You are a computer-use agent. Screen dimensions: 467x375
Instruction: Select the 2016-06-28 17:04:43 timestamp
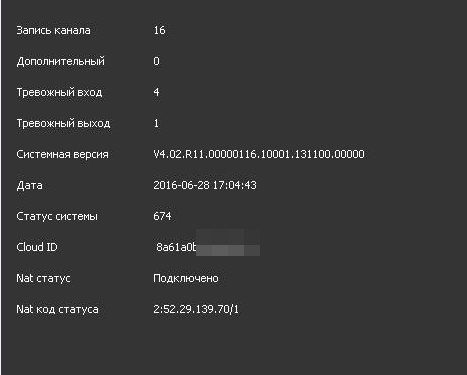click(x=205, y=185)
